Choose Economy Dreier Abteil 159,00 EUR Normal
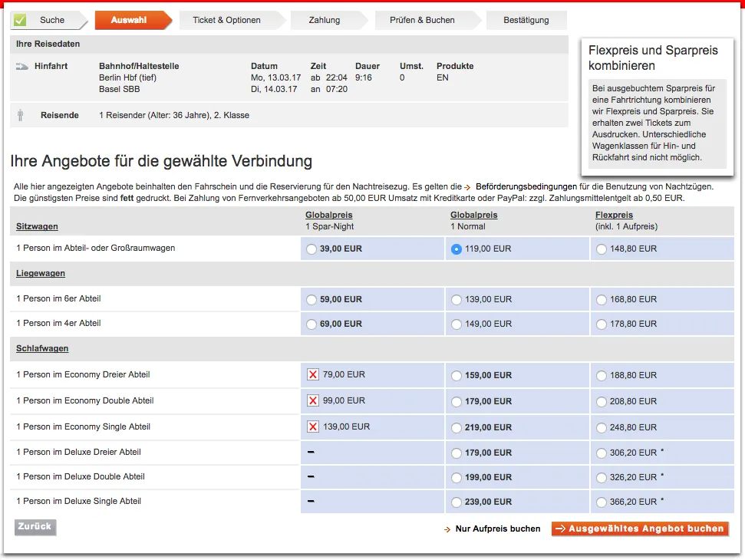The image size is (745, 560). [457, 376]
